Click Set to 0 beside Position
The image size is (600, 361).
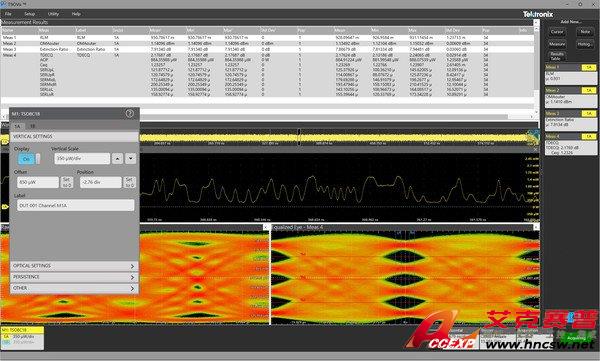[129, 182]
